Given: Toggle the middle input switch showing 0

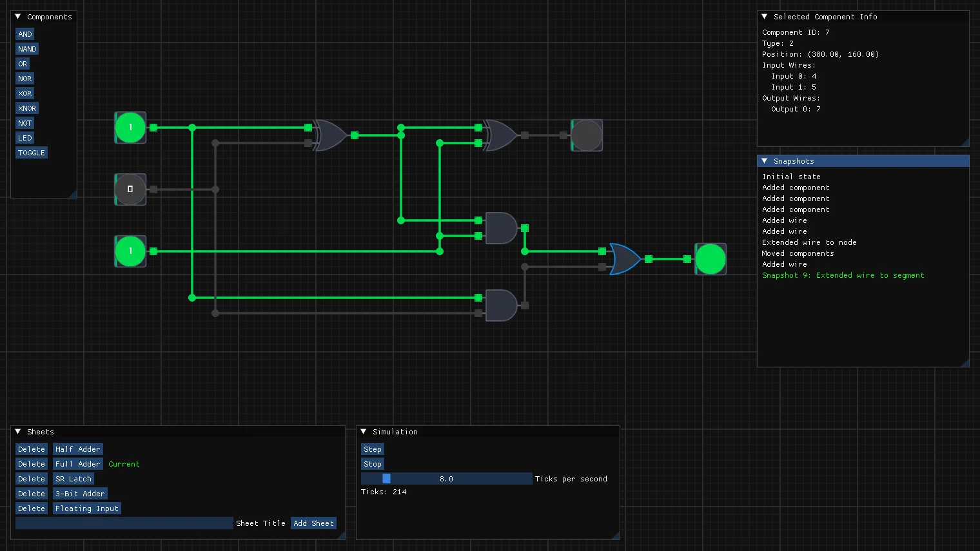Looking at the screenshot, I should [130, 189].
